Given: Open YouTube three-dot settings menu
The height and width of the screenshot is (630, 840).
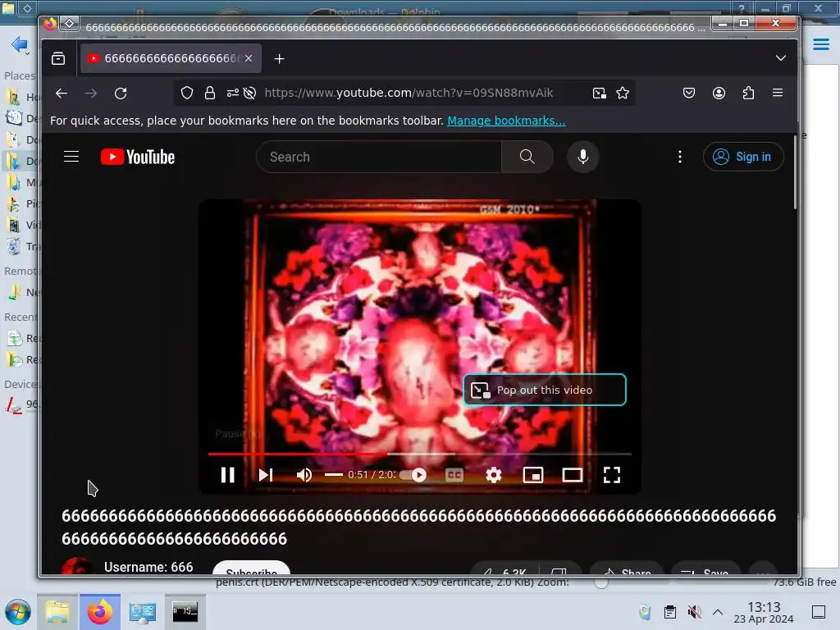Looking at the screenshot, I should coord(680,157).
